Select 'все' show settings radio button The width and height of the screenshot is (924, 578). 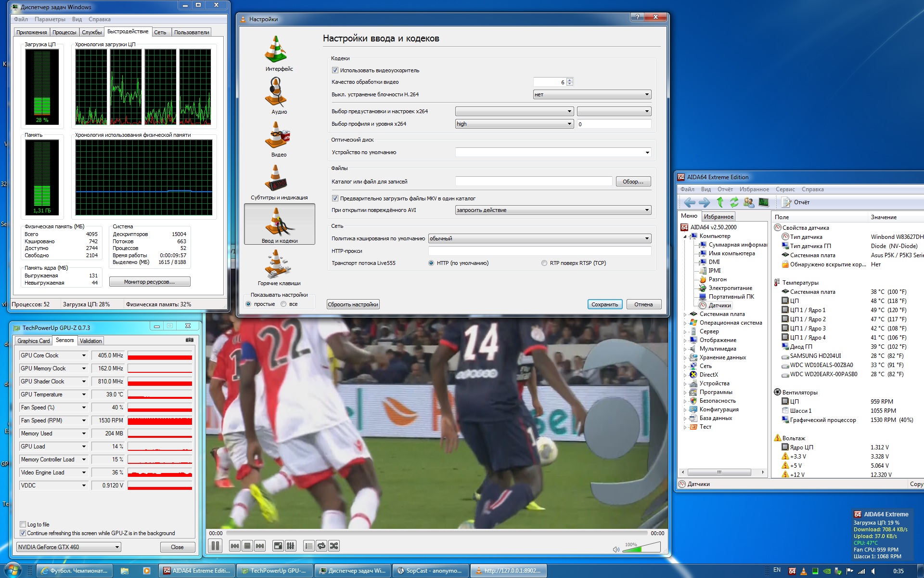pos(283,304)
